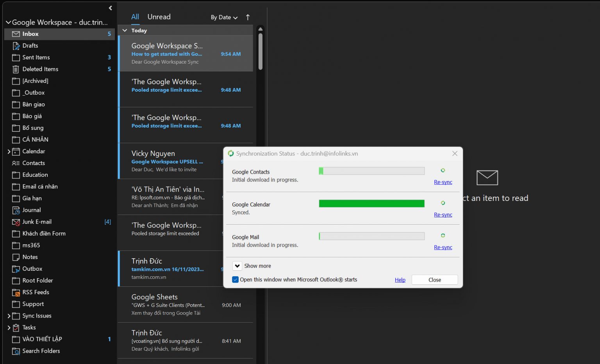Screen dimensions: 600x364
Task: Click the Google Calendar synced progress bar
Action: point(371,204)
